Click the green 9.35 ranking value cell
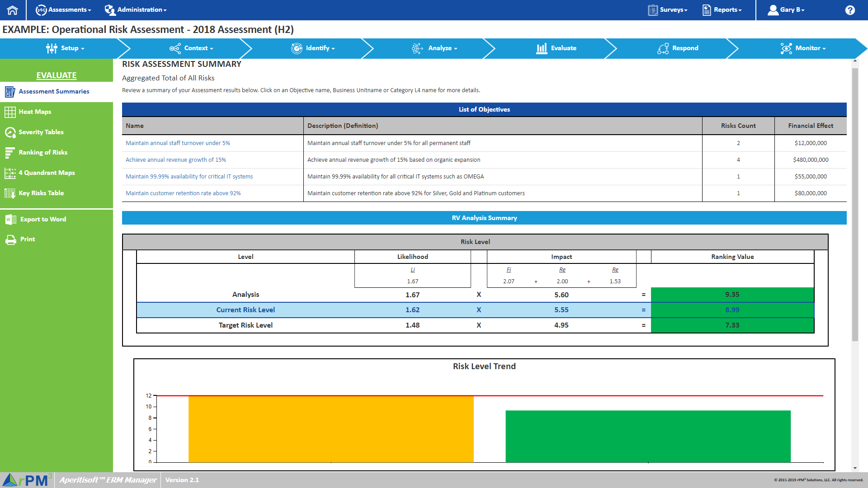The image size is (868, 488). tap(732, 295)
